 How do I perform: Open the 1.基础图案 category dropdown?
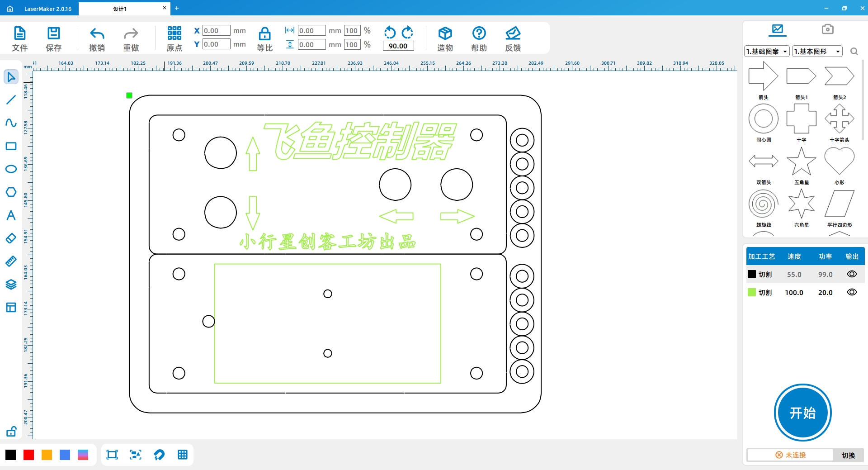(x=767, y=52)
